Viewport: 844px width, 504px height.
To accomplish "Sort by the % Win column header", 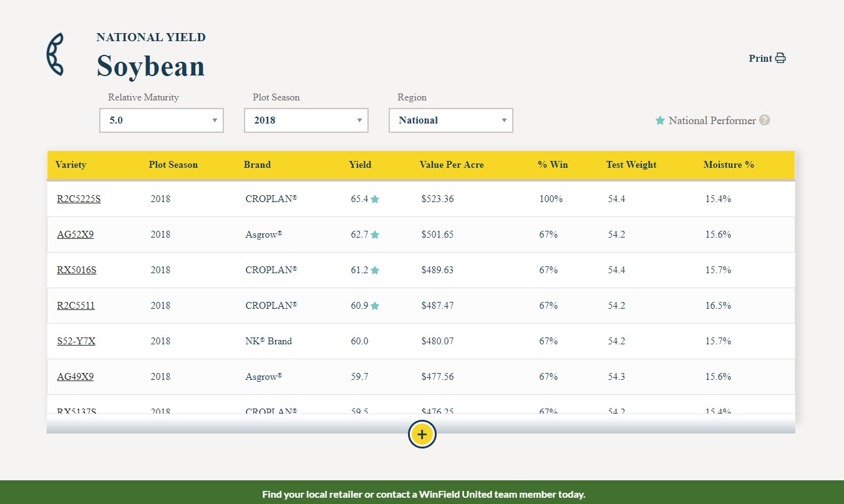I will coord(553,165).
